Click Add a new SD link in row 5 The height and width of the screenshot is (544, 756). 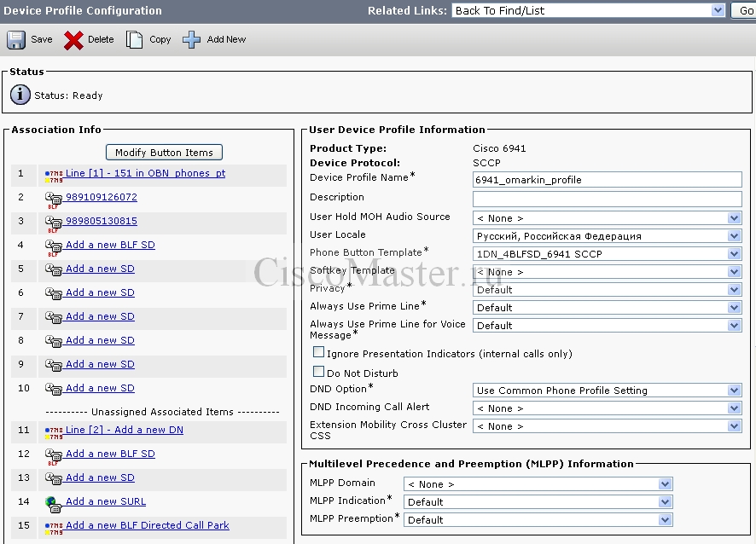tap(100, 269)
